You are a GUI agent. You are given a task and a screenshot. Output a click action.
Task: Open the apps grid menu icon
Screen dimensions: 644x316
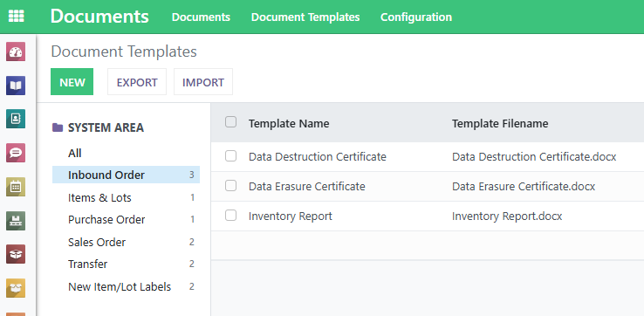click(x=16, y=17)
